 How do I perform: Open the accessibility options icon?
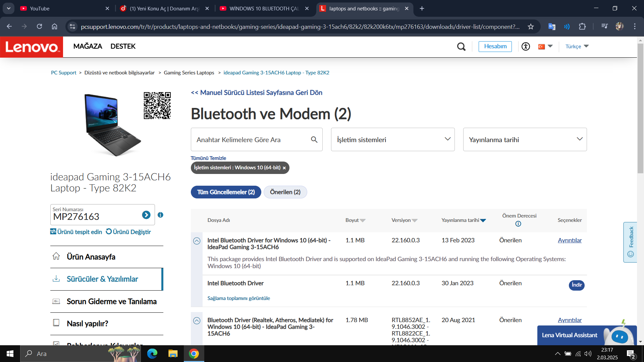click(x=526, y=47)
